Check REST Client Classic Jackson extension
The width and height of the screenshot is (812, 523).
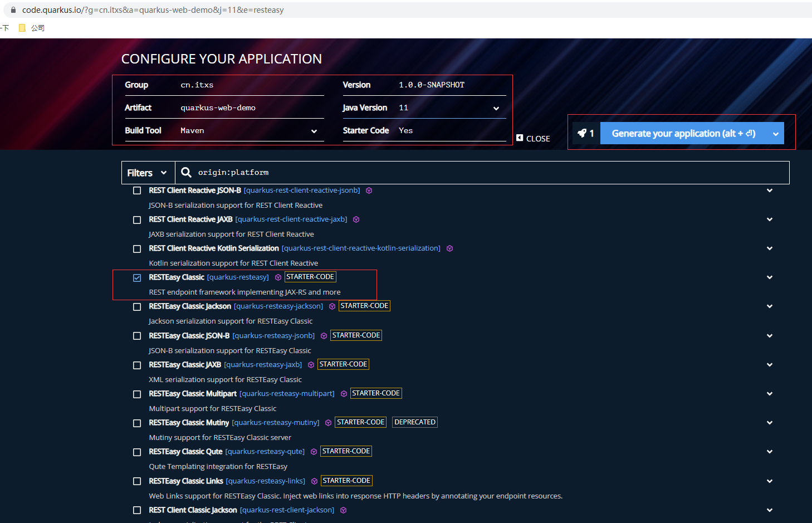137,510
